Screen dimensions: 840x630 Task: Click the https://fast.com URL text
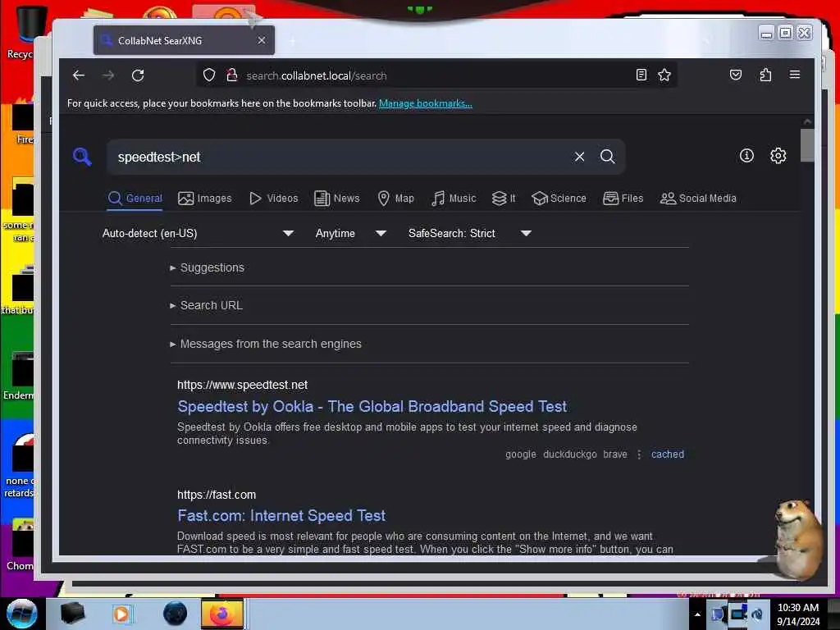pos(217,495)
